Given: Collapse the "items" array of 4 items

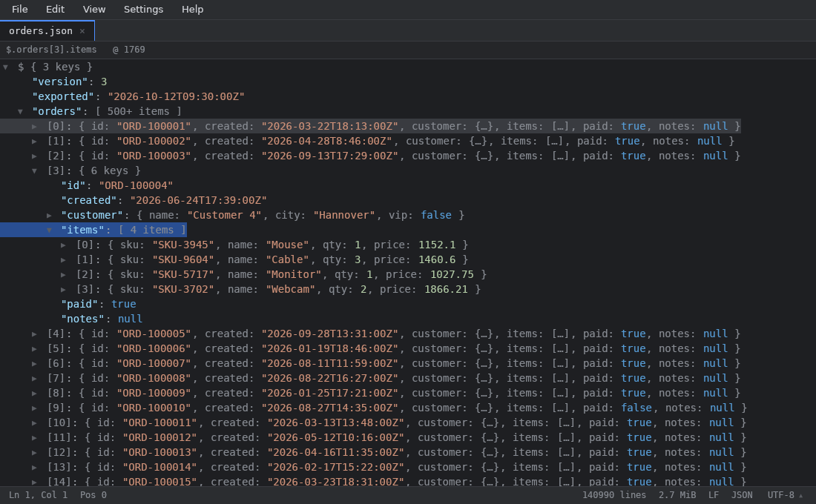Looking at the screenshot, I should click(x=49, y=230).
